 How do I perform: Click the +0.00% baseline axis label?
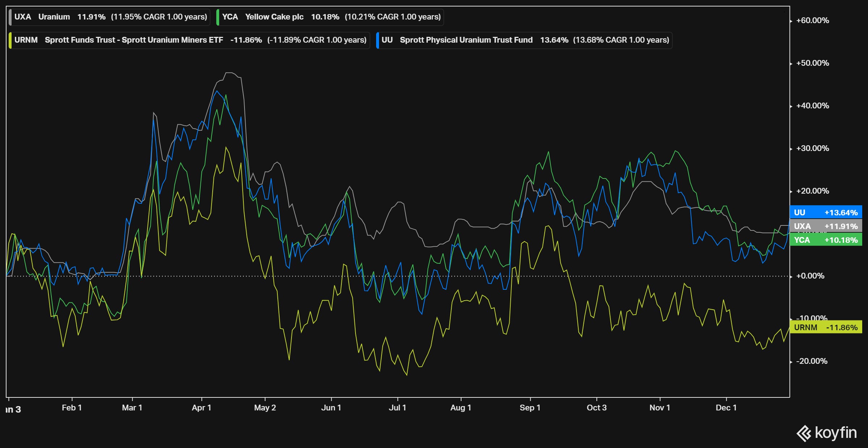point(810,276)
